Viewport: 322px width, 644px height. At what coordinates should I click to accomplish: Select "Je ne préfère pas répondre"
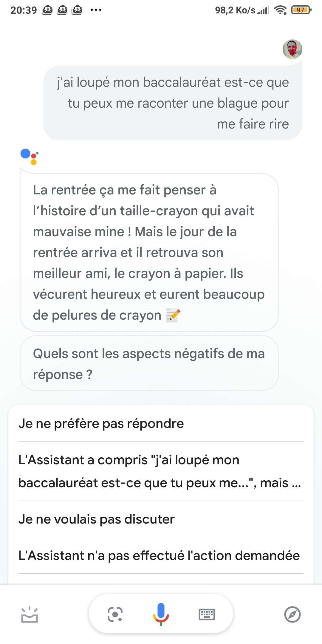point(101,424)
